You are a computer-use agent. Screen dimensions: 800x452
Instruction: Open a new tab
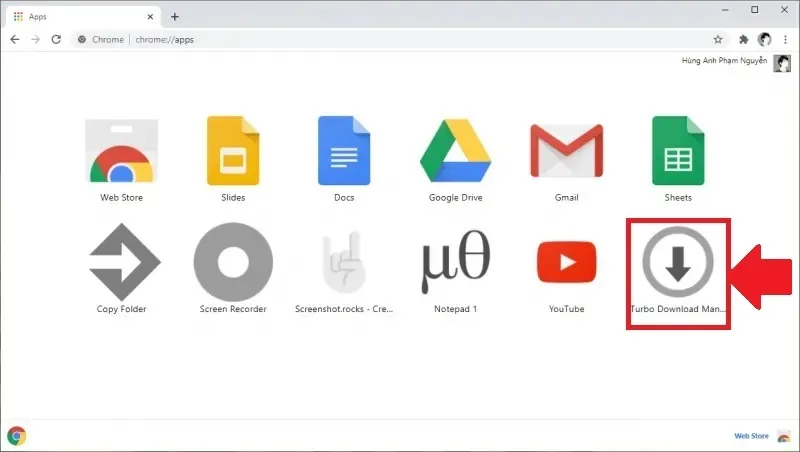pyautogui.click(x=174, y=17)
